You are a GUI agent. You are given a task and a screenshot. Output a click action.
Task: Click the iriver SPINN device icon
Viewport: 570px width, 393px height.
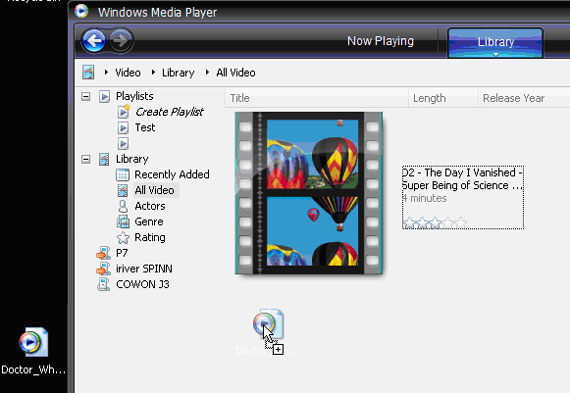[x=103, y=269]
